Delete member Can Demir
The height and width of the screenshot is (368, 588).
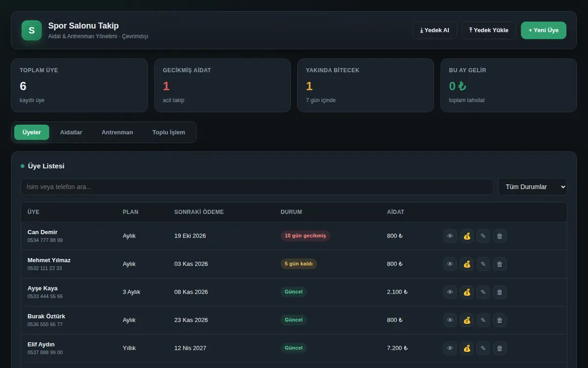pos(499,236)
